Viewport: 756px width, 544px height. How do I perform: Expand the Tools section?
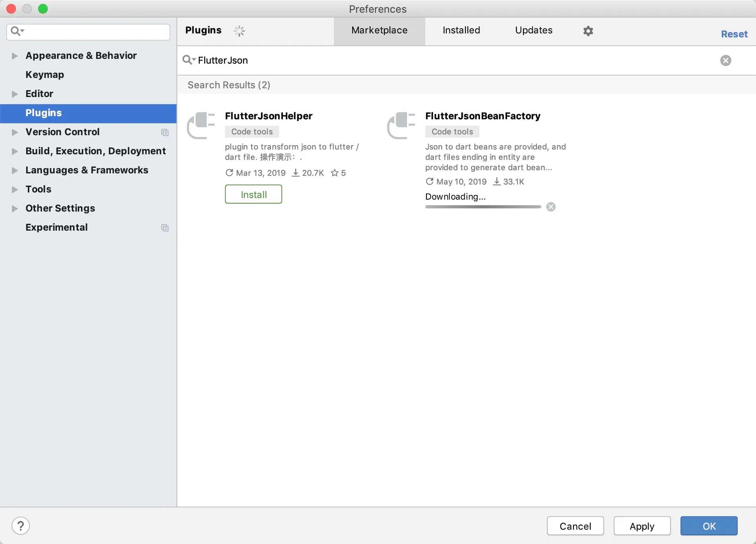(15, 189)
